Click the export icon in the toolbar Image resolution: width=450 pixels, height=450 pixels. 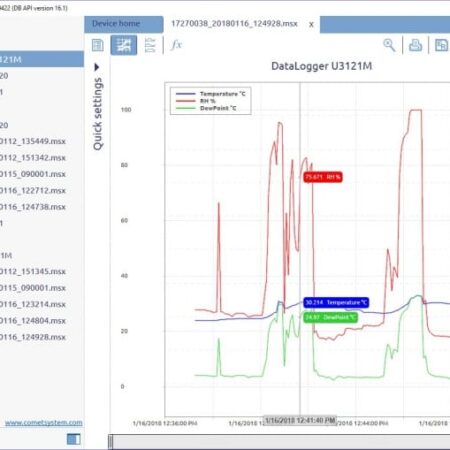pyautogui.click(x=441, y=45)
